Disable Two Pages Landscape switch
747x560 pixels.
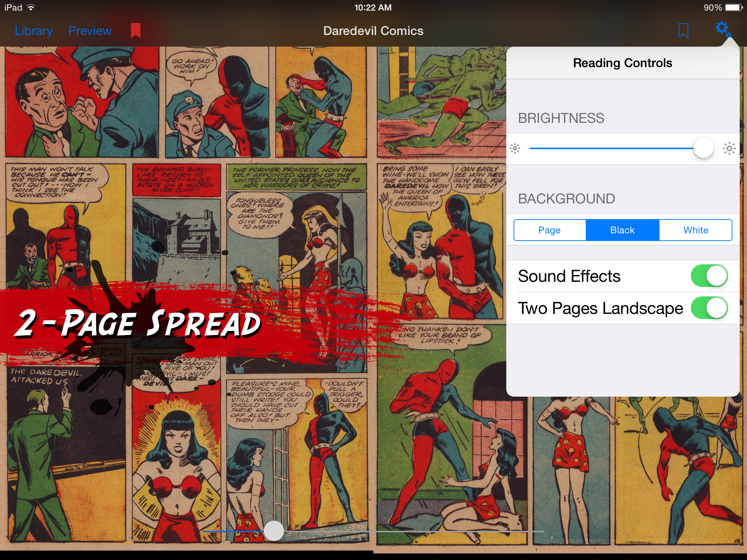709,308
